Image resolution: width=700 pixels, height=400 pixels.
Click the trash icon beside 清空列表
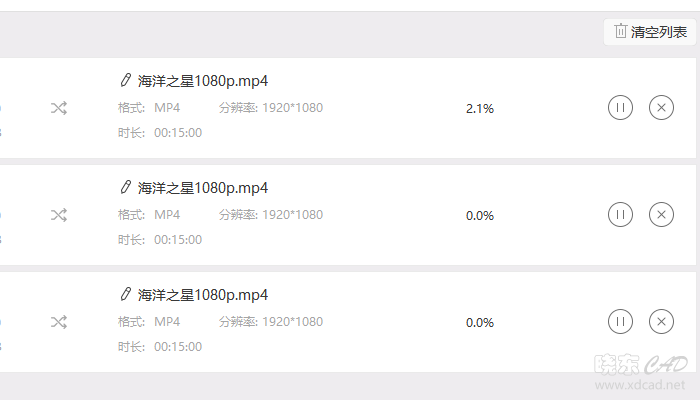(621, 31)
